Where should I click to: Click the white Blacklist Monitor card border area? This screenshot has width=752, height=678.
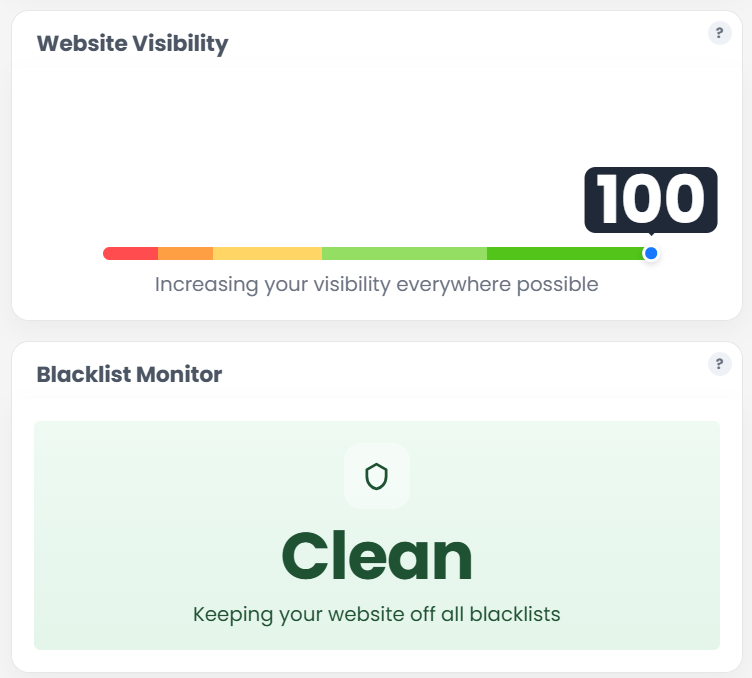click(x=376, y=660)
